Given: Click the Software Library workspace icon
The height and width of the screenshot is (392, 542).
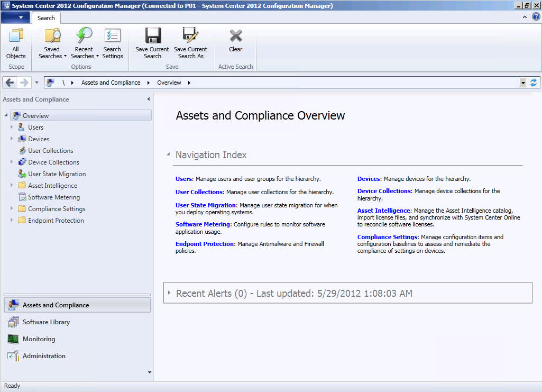Looking at the screenshot, I should [13, 322].
